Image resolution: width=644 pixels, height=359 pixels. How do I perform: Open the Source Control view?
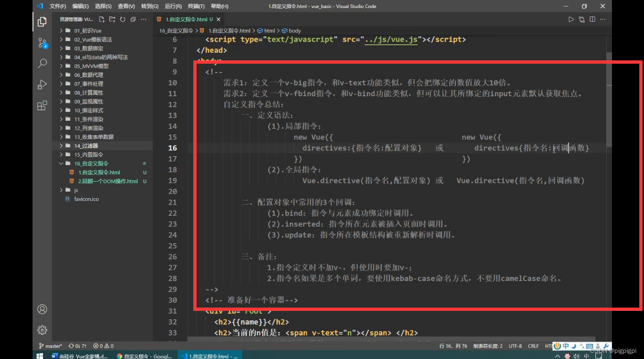pyautogui.click(x=42, y=43)
